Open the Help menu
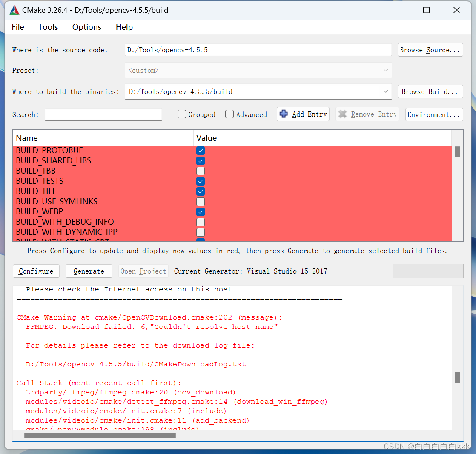Image resolution: width=476 pixels, height=454 pixels. (124, 27)
